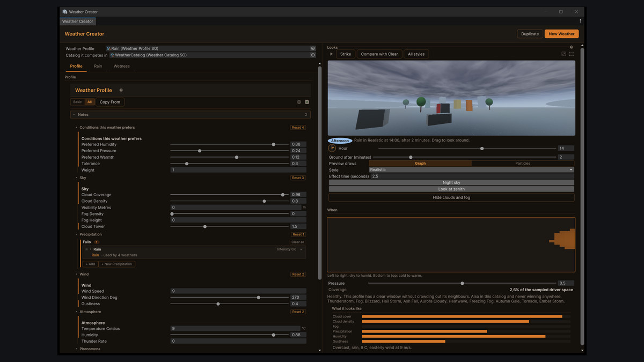Open object picker for Weather Profile field

click(x=313, y=48)
